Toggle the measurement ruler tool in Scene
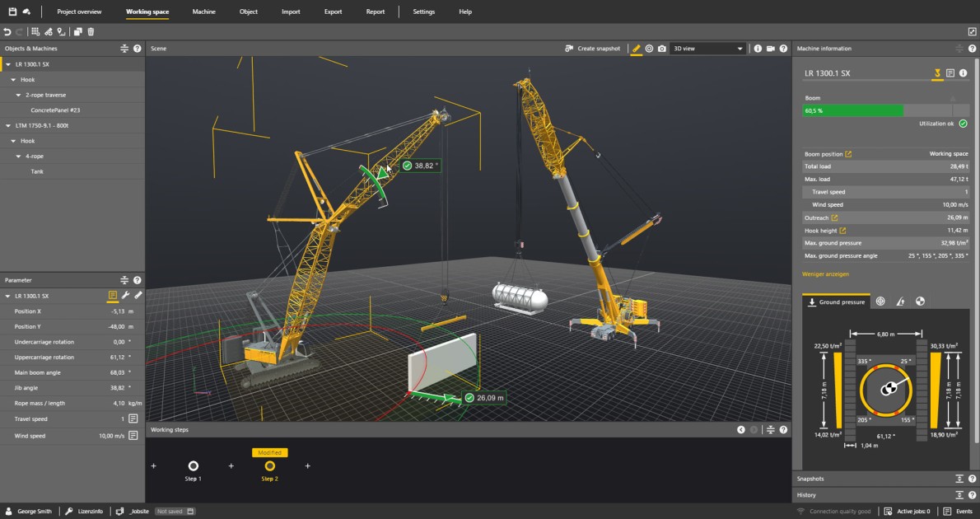This screenshot has width=980, height=519. tap(636, 49)
